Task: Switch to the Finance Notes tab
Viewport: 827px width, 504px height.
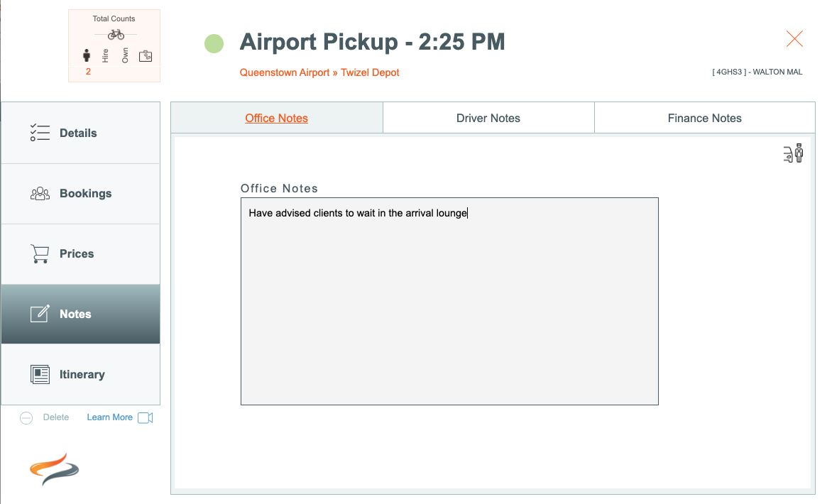Action: tap(705, 118)
